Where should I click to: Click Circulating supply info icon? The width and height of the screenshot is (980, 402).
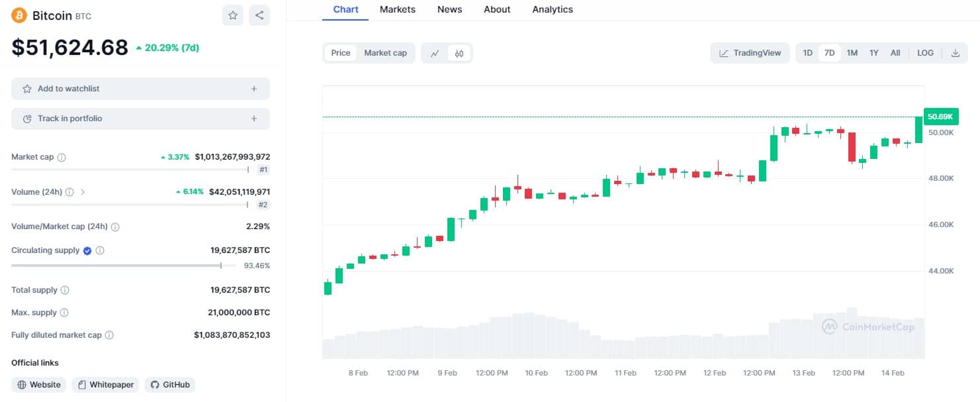click(100, 250)
